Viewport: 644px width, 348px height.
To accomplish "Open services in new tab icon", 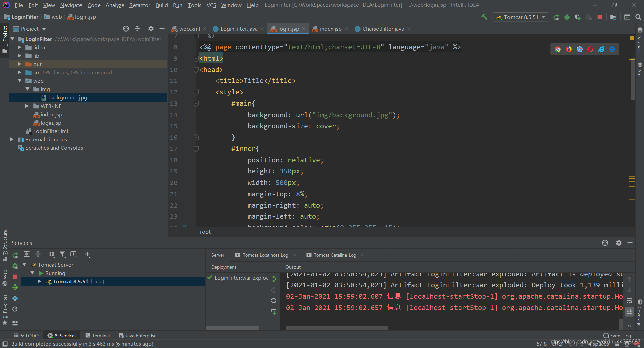I will [x=73, y=254].
